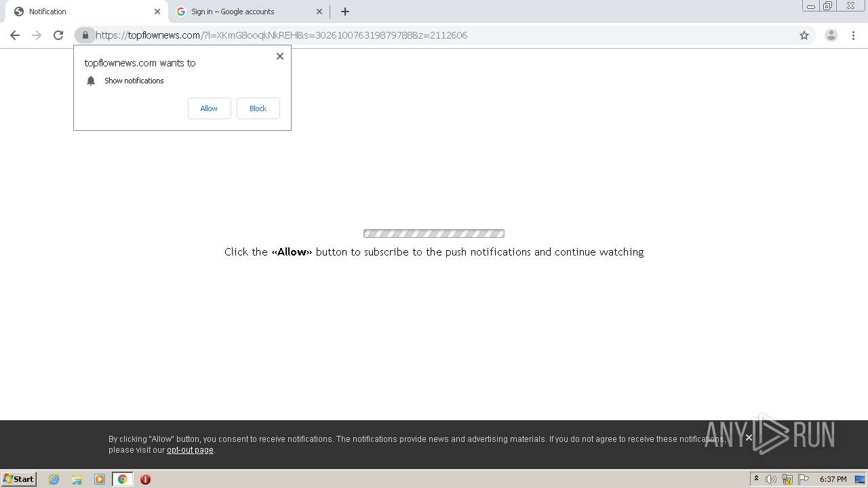Dismiss the notification permission popup

280,56
